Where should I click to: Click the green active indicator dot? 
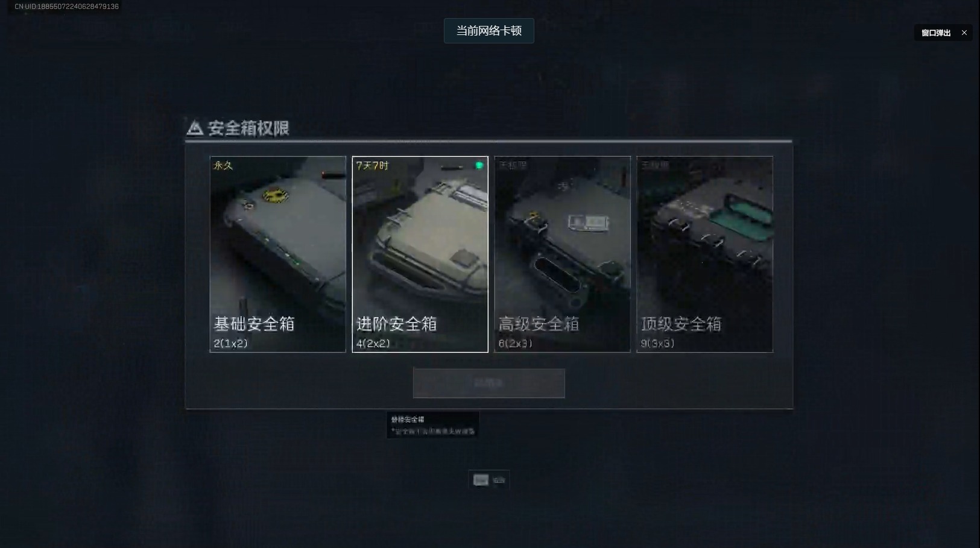pyautogui.click(x=479, y=165)
